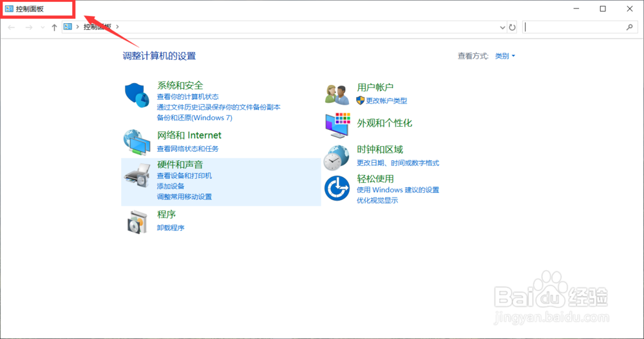Open the User Accounts people icon
644x339 pixels.
[337, 94]
